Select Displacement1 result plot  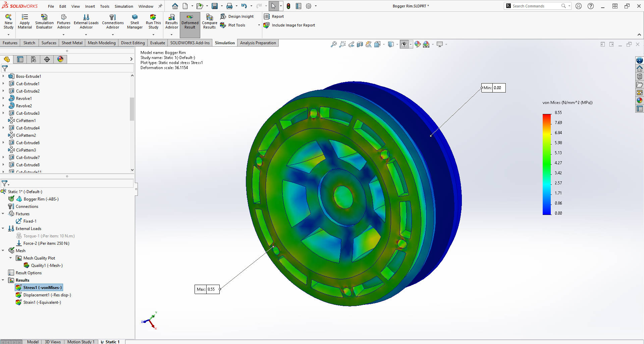(x=47, y=295)
